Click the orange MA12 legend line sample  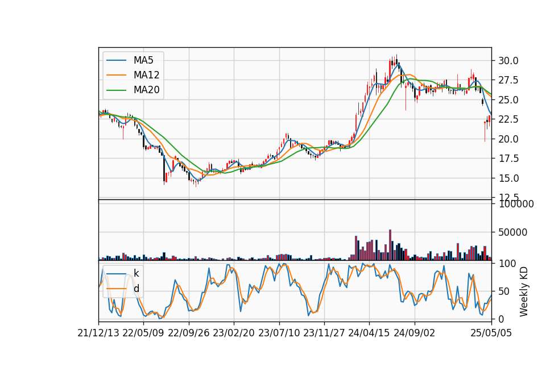tap(116, 75)
